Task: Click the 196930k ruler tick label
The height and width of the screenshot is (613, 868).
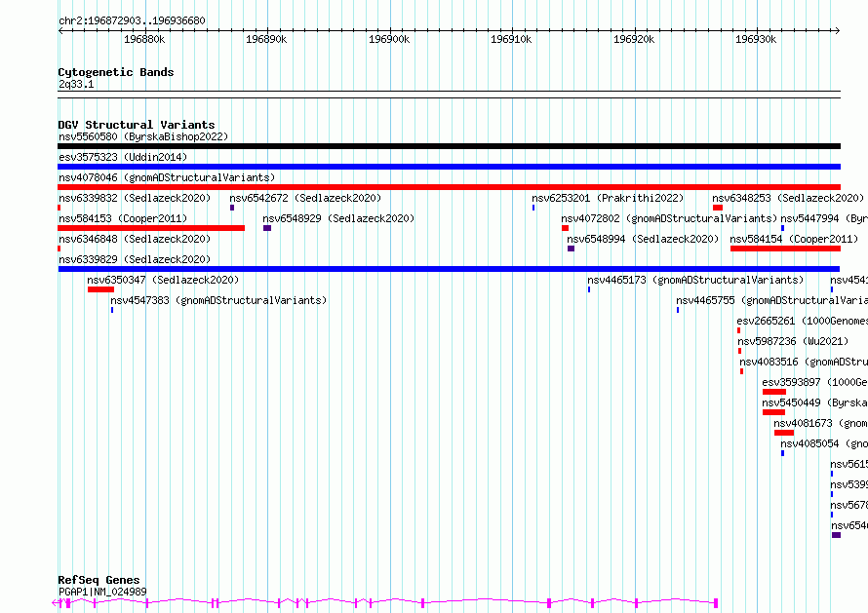Action: click(x=756, y=39)
